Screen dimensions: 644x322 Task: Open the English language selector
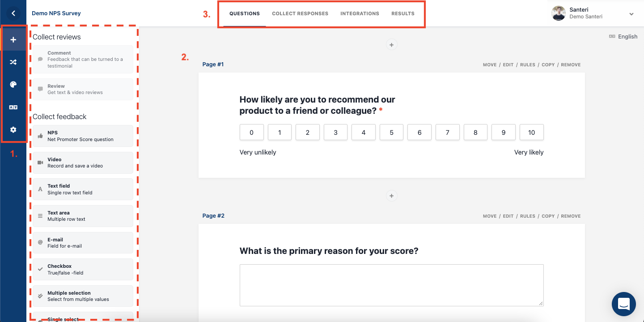(x=623, y=37)
